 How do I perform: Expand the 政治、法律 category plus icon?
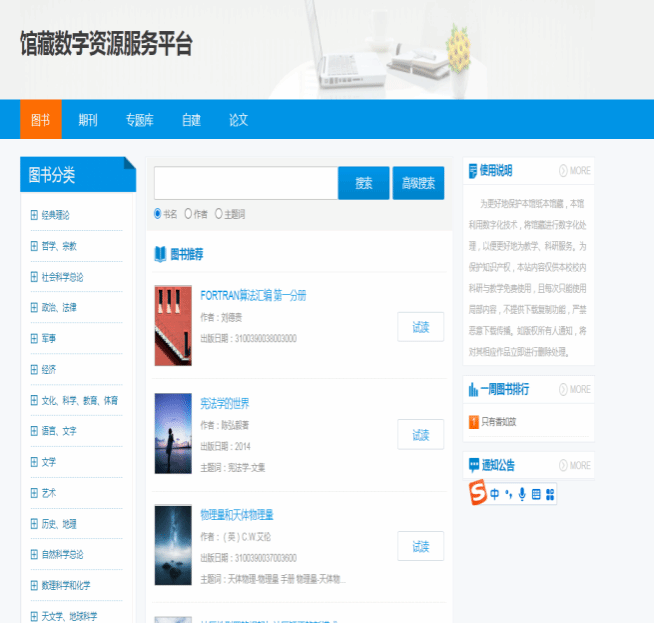coord(34,308)
